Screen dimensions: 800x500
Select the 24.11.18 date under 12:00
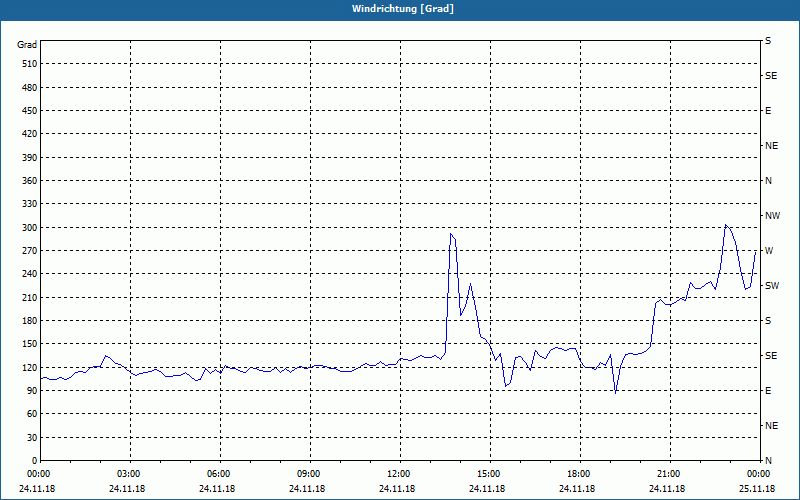pos(397,489)
